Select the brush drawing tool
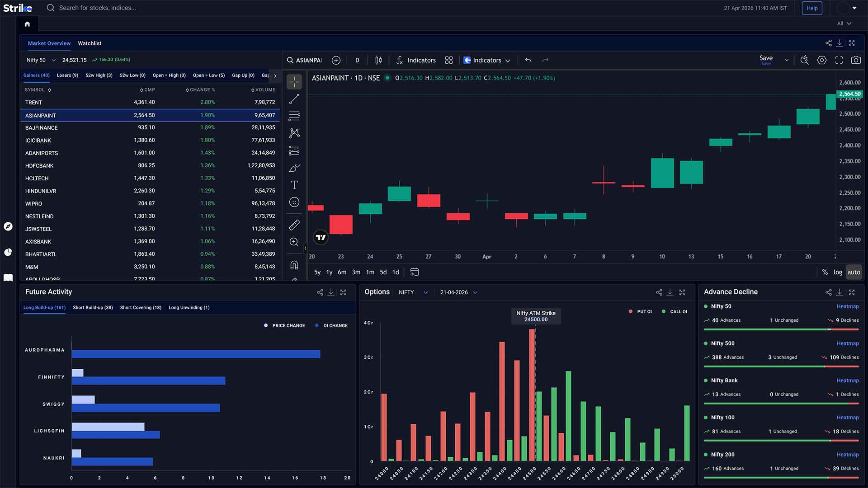This screenshot has width=868, height=488. coord(294,168)
